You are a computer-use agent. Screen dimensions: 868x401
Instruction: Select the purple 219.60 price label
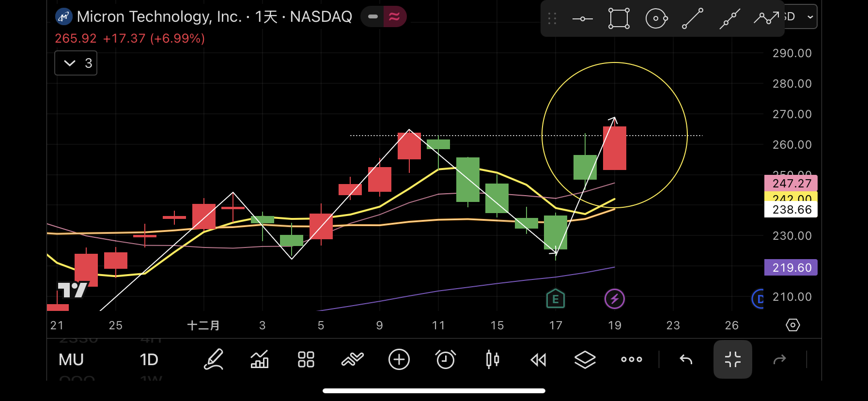point(791,267)
